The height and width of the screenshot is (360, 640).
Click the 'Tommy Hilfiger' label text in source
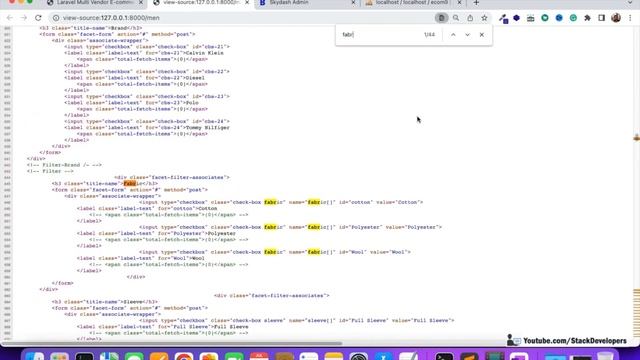(208, 128)
